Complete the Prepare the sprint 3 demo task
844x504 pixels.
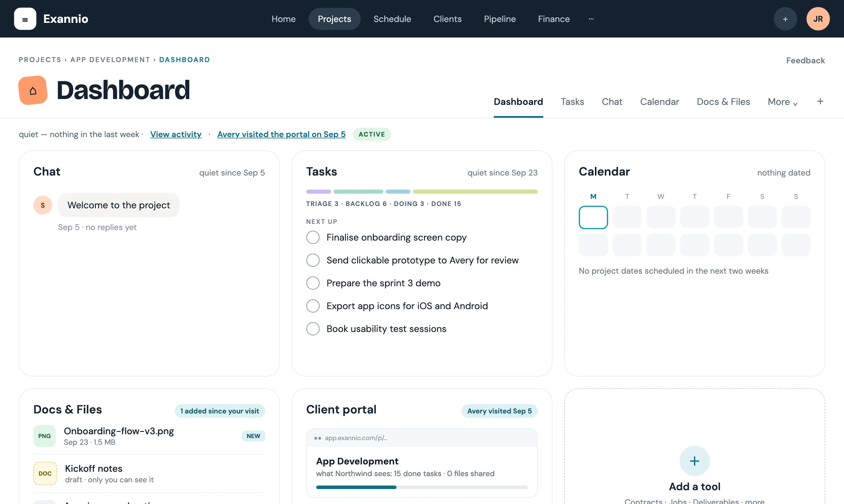[313, 283]
